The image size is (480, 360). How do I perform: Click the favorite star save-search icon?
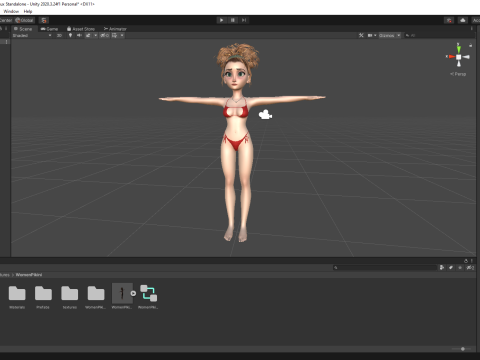[460, 267]
